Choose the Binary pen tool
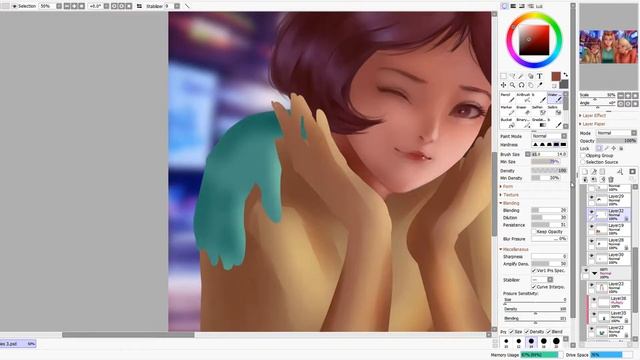 click(524, 123)
